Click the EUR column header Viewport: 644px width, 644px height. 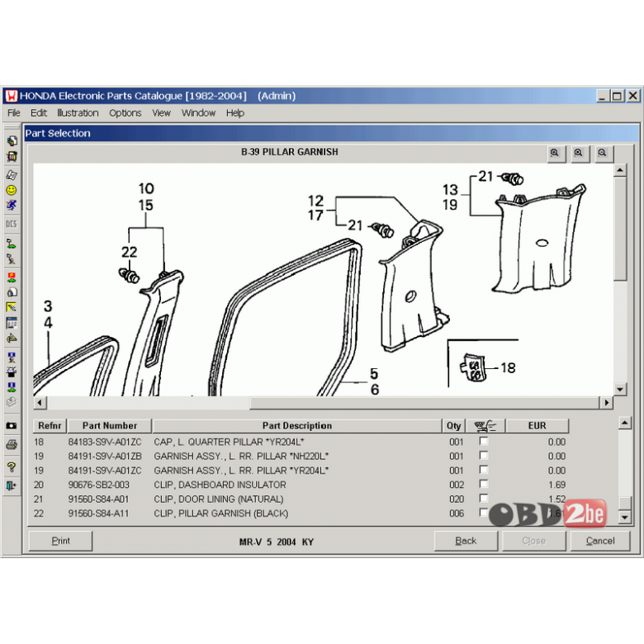coord(537,426)
